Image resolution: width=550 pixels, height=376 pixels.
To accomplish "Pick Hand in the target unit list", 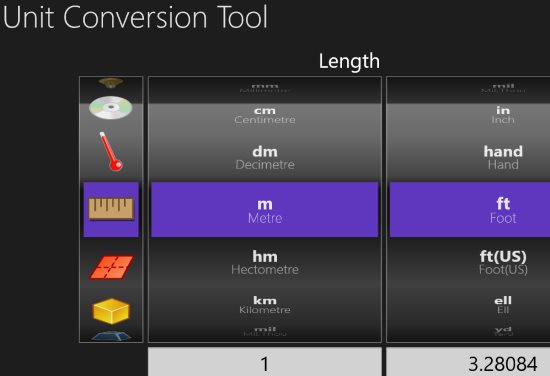I will 503,157.
